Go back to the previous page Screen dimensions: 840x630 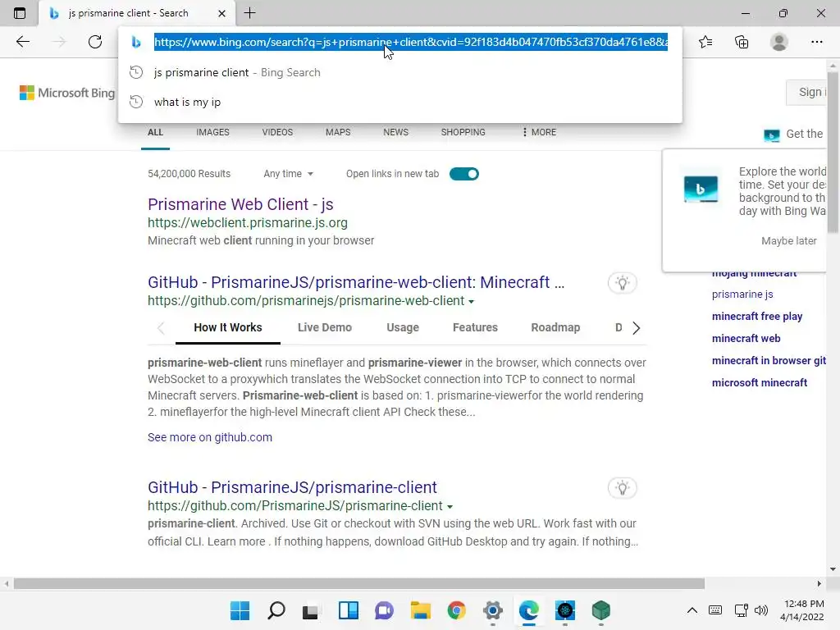(22, 42)
